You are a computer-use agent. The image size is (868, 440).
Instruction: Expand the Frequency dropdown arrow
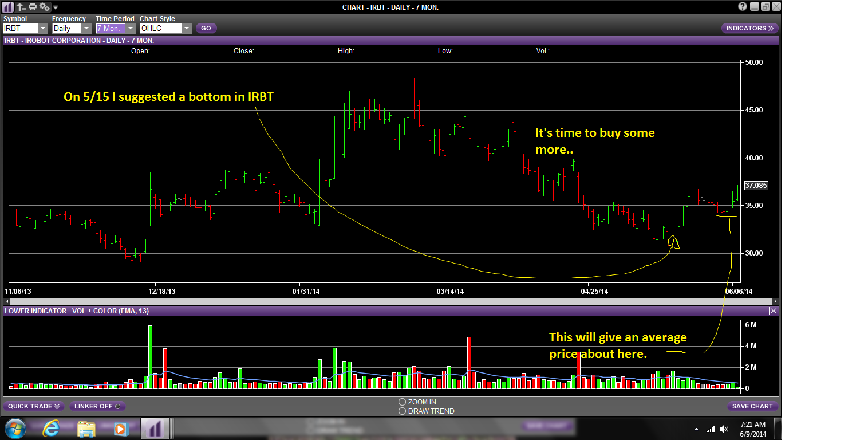point(86,28)
